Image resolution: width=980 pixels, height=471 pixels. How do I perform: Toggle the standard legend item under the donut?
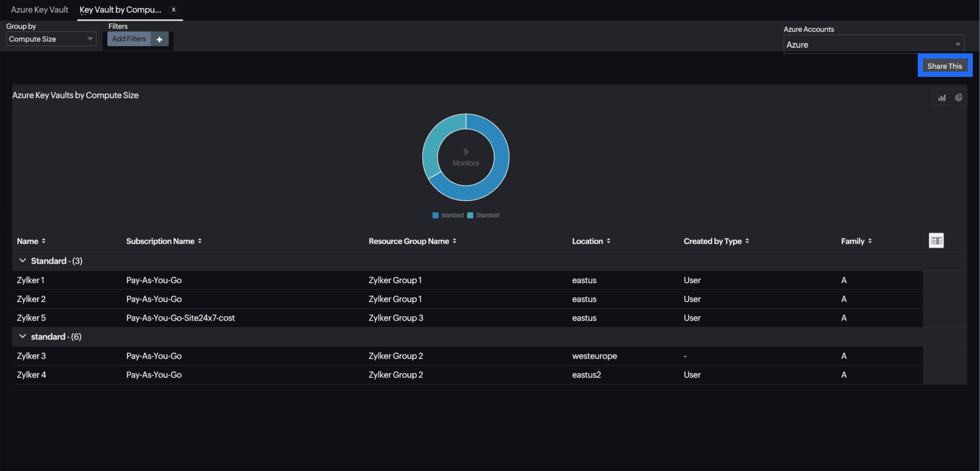point(448,215)
